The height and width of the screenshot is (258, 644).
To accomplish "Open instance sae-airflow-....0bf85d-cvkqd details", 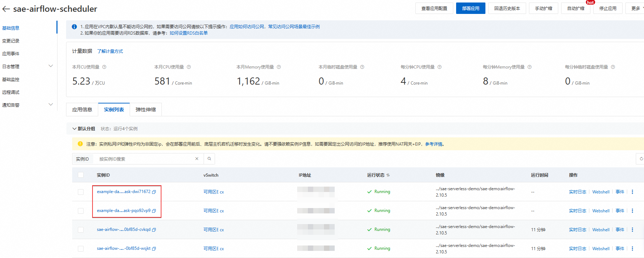I will click(124, 229).
